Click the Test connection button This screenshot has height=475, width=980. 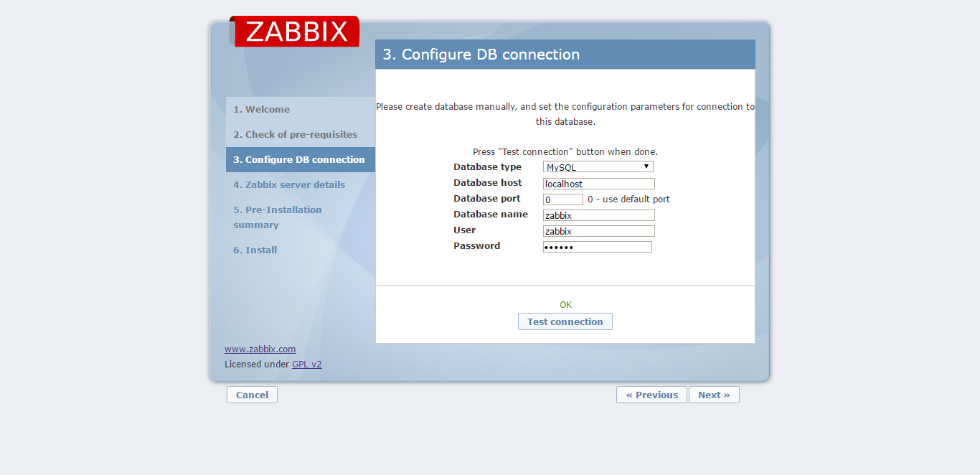click(x=565, y=321)
